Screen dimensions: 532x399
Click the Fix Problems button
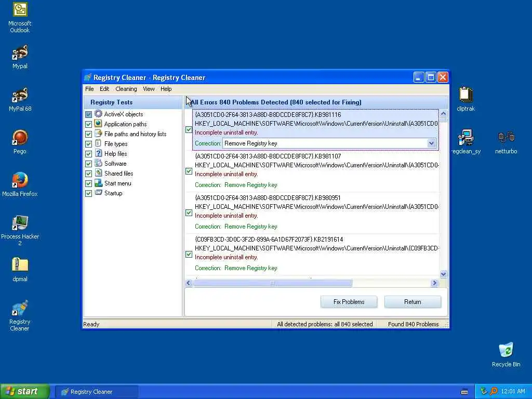(x=349, y=302)
